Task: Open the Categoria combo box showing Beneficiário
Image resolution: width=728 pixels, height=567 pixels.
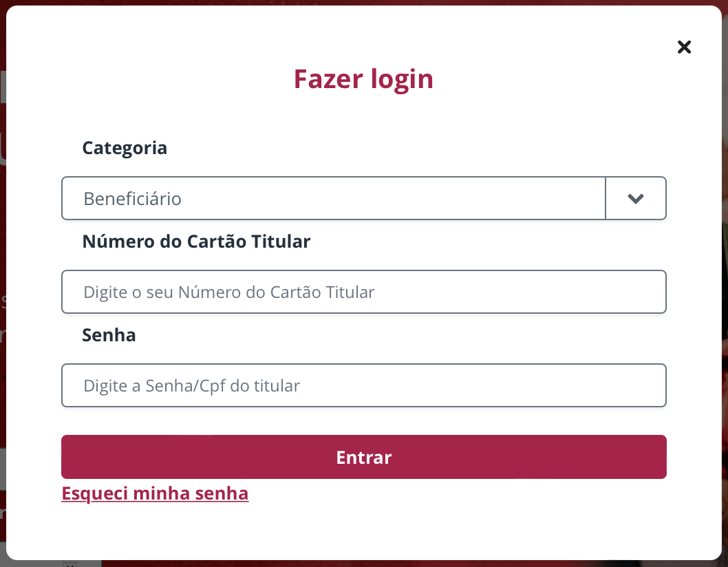Action: click(x=334, y=199)
